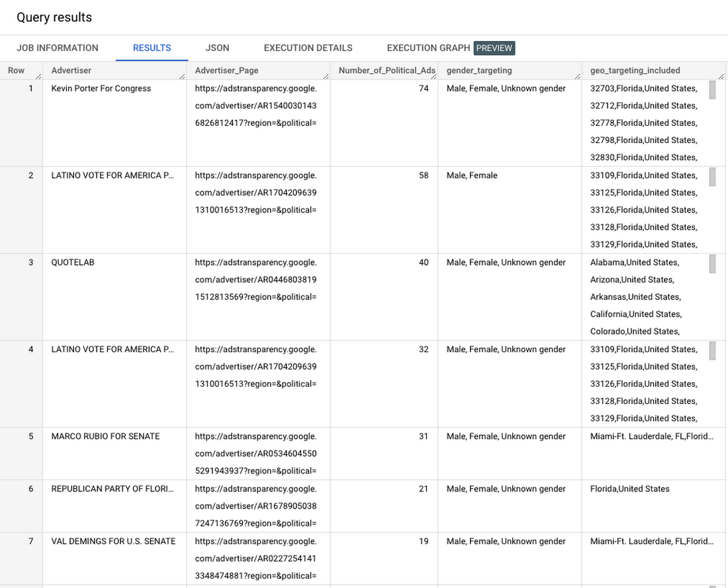Select the Kevin Porter For Congress cell
The width and height of the screenshot is (728, 588).
pos(114,123)
